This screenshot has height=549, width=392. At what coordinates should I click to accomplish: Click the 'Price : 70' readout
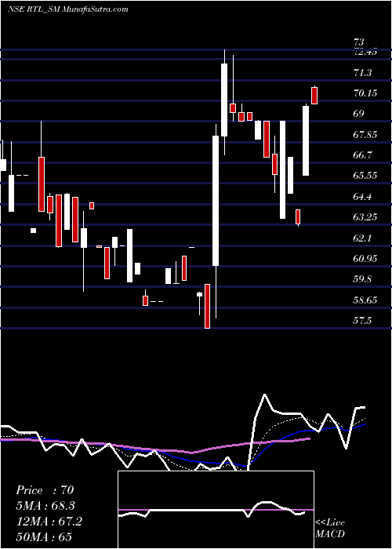tap(45, 490)
